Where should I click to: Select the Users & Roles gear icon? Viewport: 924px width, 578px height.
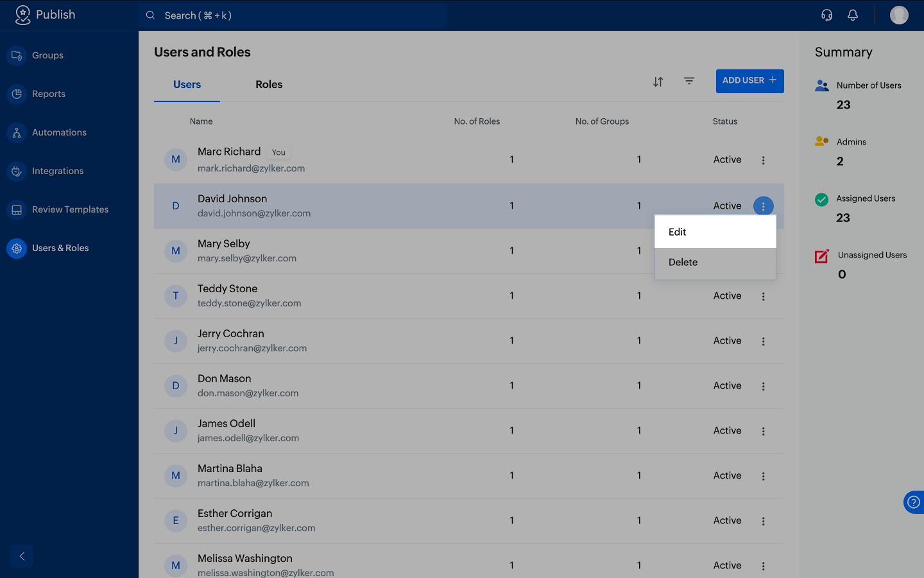(x=17, y=248)
